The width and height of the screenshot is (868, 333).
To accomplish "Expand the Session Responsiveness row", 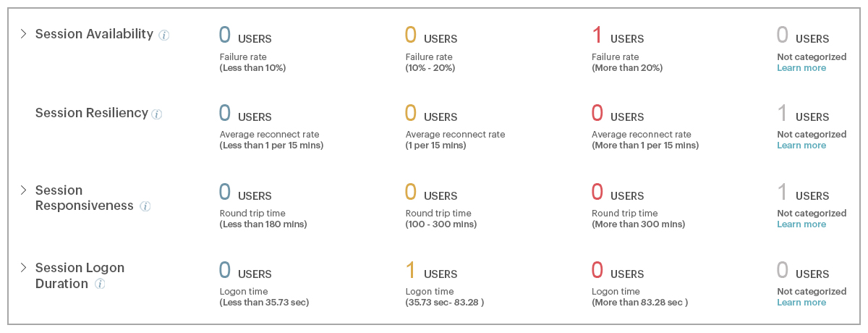I will point(23,190).
